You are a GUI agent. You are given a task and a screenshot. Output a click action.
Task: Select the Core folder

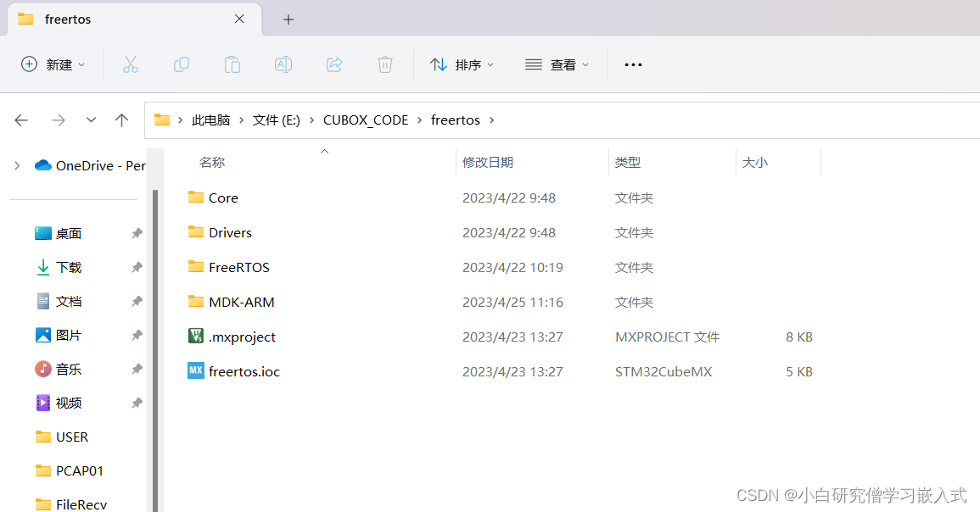223,198
